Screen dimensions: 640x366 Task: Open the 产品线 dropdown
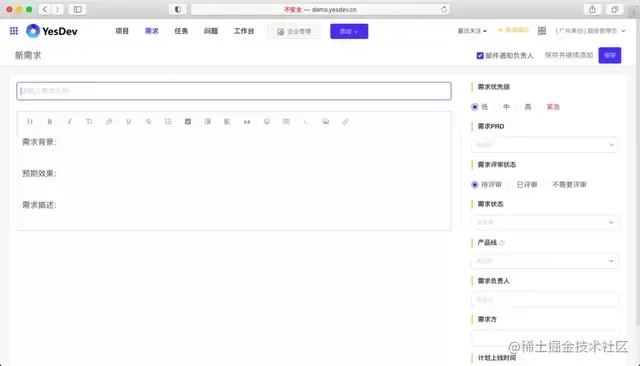pos(545,261)
